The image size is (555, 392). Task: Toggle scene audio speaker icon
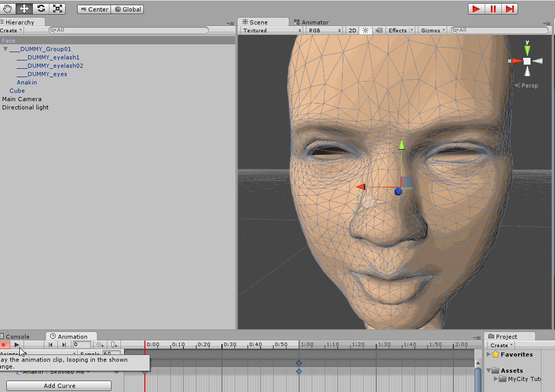click(x=379, y=30)
